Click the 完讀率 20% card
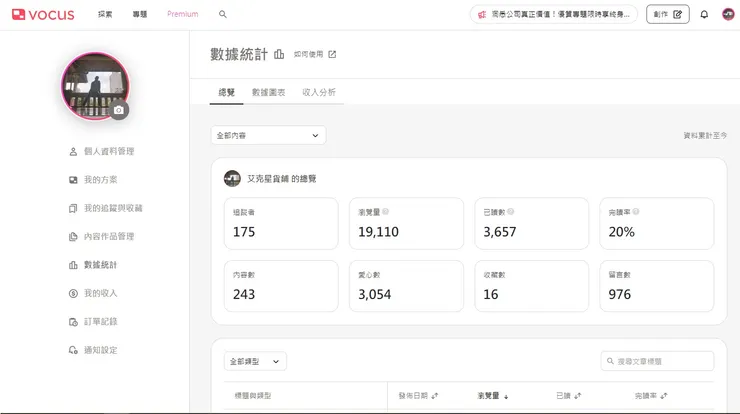 656,223
